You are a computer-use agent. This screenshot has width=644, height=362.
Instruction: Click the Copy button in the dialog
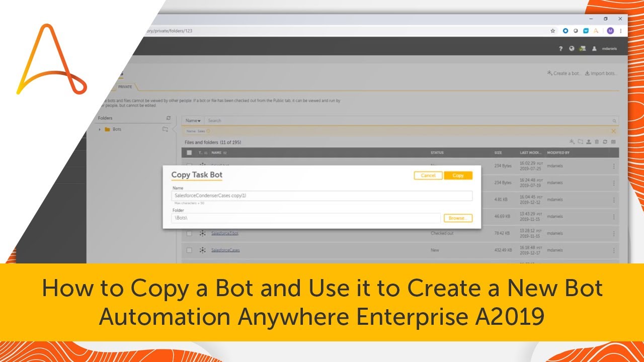point(458,175)
